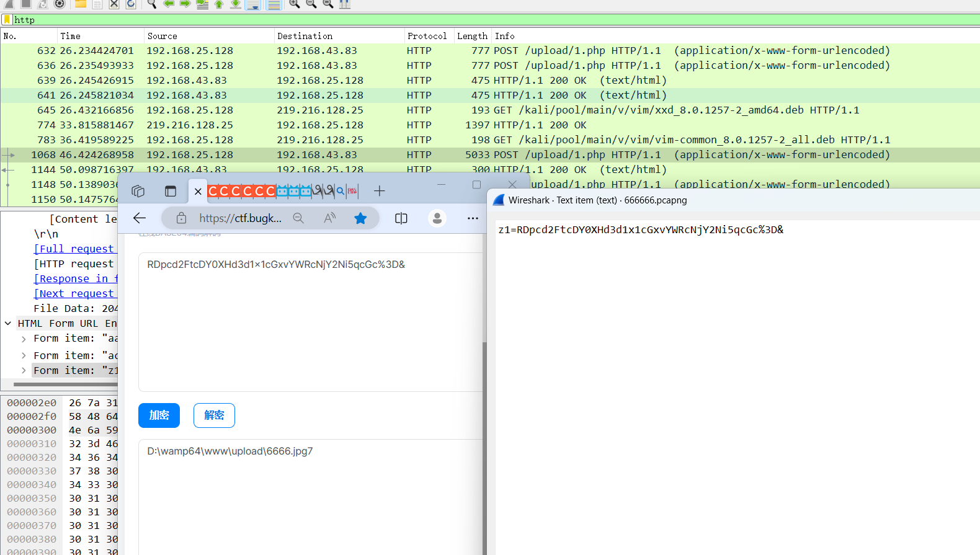Open the browser split screen view
The image size is (980, 555).
point(401,218)
